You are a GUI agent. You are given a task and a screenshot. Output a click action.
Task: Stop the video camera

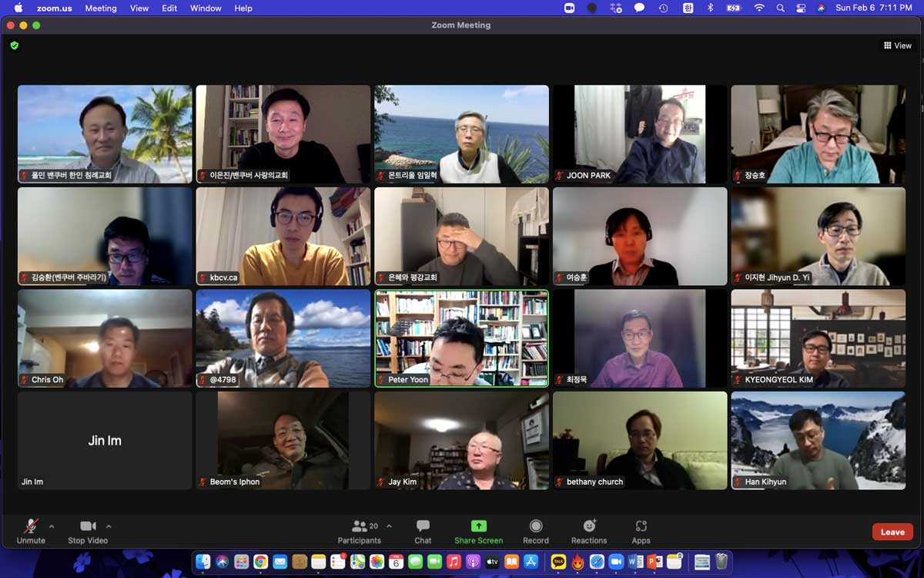pyautogui.click(x=88, y=531)
